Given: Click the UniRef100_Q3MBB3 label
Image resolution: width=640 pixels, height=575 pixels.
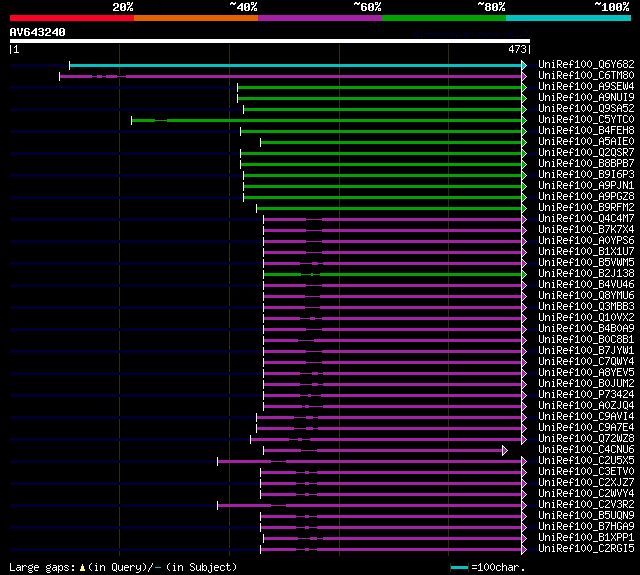Looking at the screenshot, I should 586,307.
